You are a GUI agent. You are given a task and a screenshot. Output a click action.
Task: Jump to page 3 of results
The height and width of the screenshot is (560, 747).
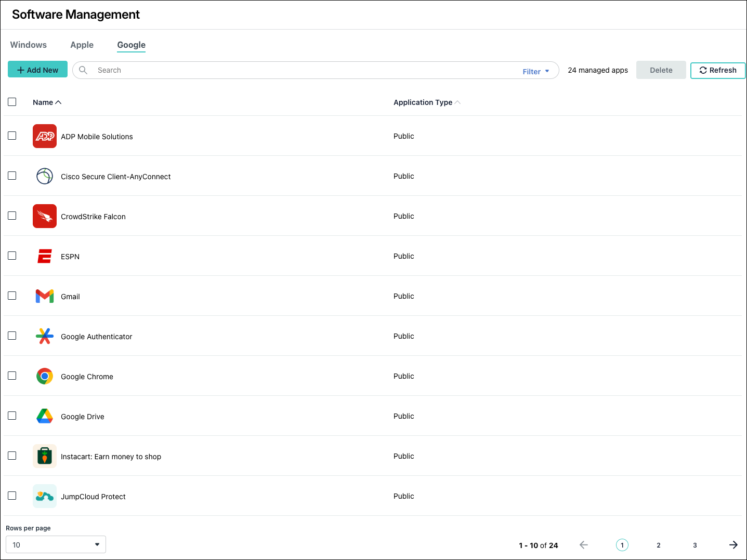(694, 545)
